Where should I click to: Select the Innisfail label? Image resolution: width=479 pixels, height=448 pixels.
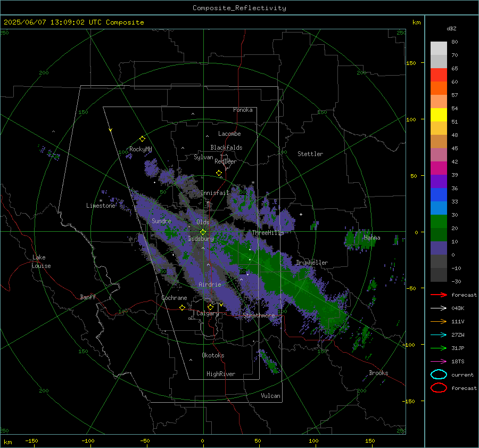[215, 193]
